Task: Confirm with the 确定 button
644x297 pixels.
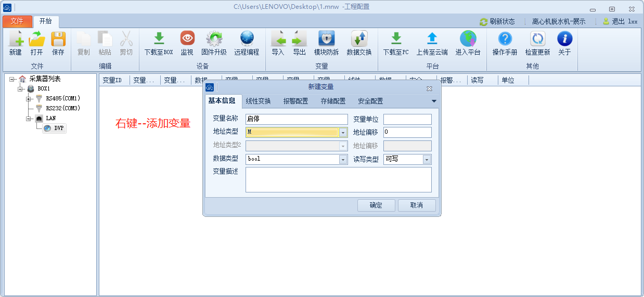Action: pyautogui.click(x=376, y=205)
